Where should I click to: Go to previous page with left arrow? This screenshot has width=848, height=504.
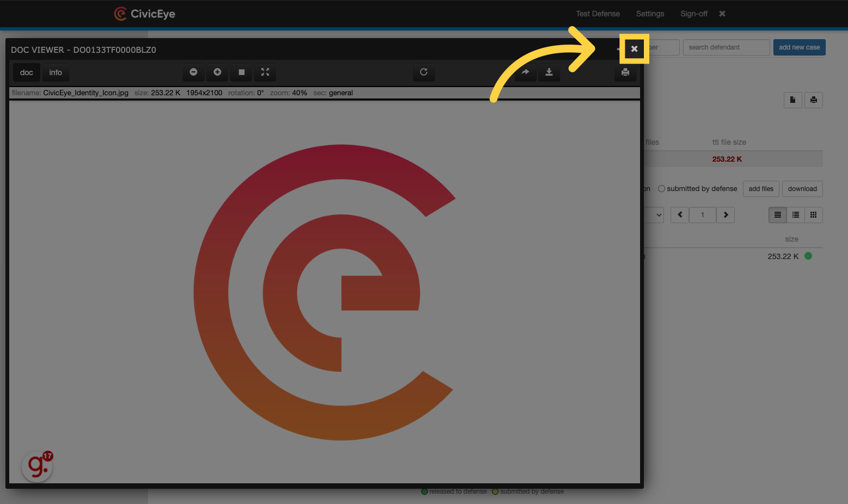tap(680, 215)
